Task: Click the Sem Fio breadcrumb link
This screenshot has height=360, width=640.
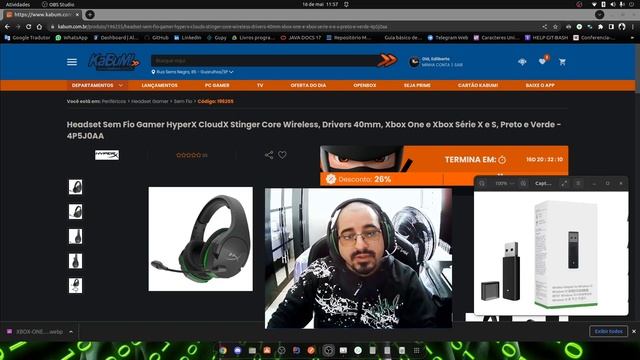Action: click(x=183, y=101)
